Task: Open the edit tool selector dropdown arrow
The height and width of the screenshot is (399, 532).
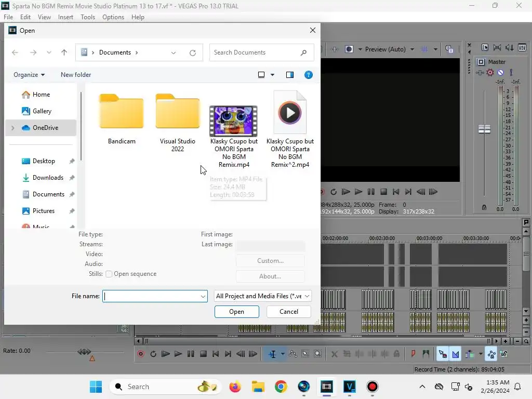Action: [283, 354]
